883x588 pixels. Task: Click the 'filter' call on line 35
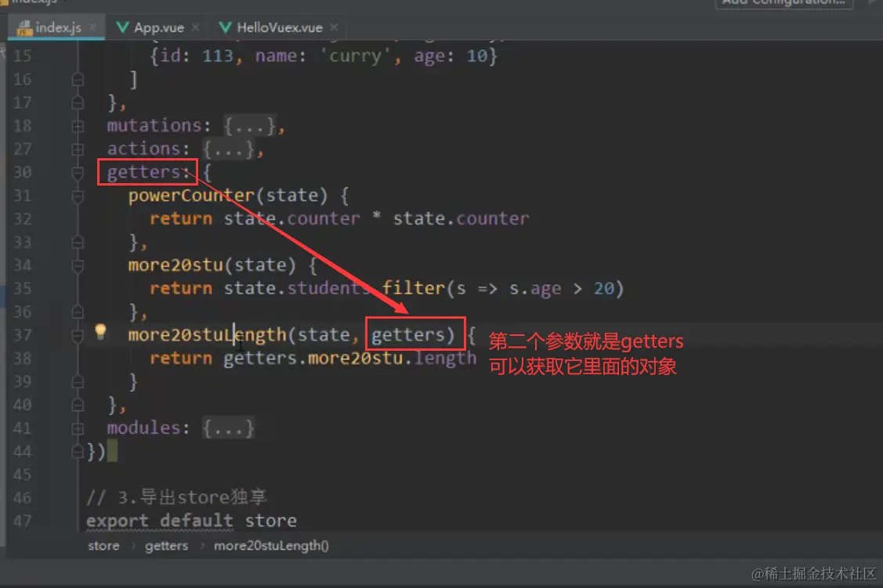[x=414, y=288]
